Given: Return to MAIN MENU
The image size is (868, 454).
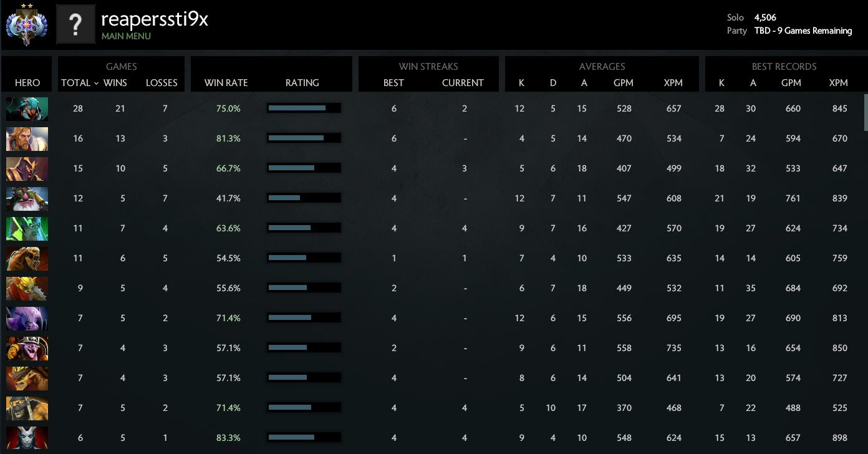Looking at the screenshot, I should point(126,36).
